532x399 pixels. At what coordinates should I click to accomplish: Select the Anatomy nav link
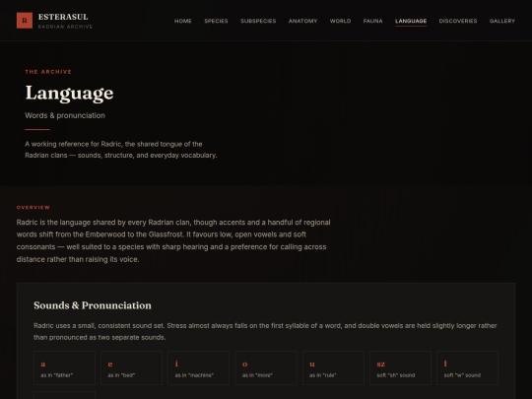(x=303, y=21)
